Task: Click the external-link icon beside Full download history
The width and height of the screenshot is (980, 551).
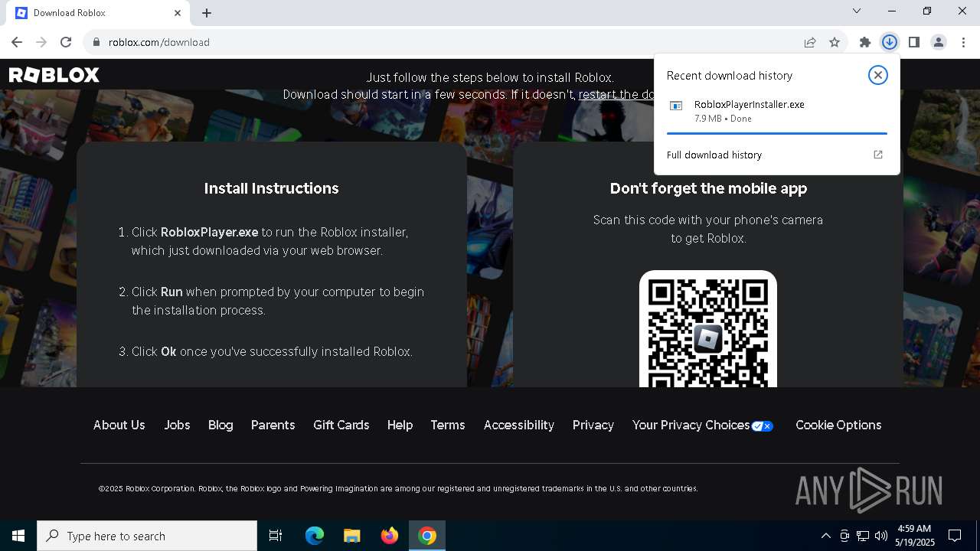Action: (878, 155)
